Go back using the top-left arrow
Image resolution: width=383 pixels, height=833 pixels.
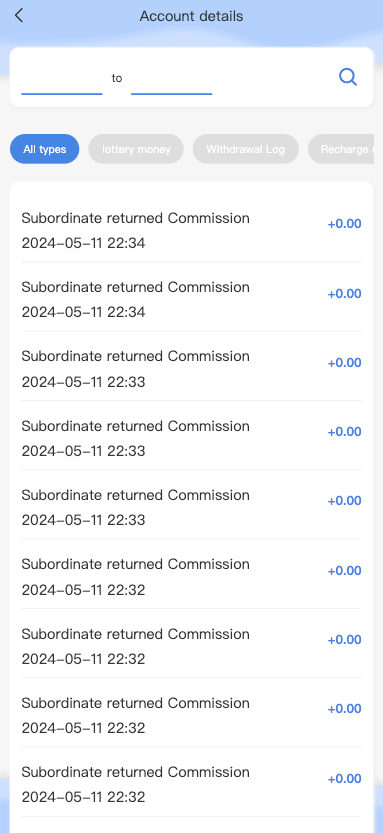[x=19, y=15]
